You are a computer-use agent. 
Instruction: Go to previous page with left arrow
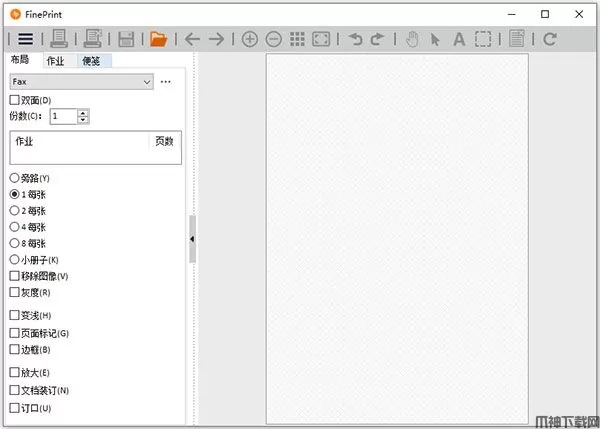192,39
